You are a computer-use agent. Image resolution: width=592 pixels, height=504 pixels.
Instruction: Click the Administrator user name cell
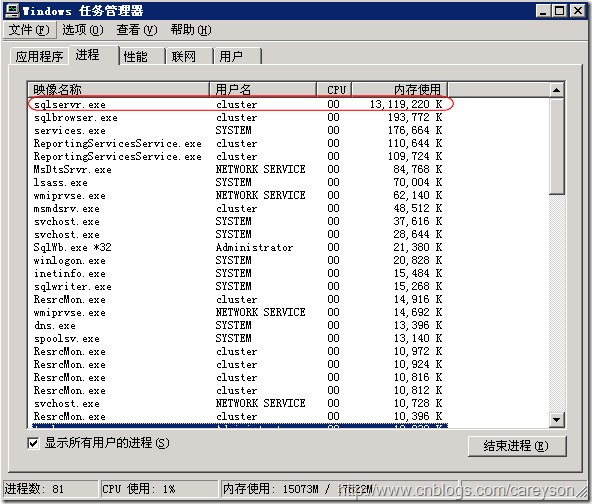pos(254,247)
